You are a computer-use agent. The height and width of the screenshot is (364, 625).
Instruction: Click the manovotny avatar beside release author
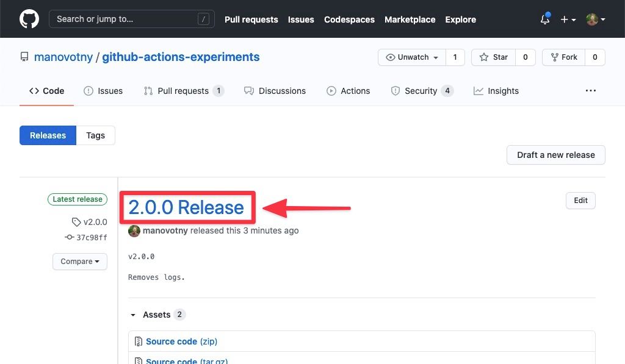coord(134,231)
